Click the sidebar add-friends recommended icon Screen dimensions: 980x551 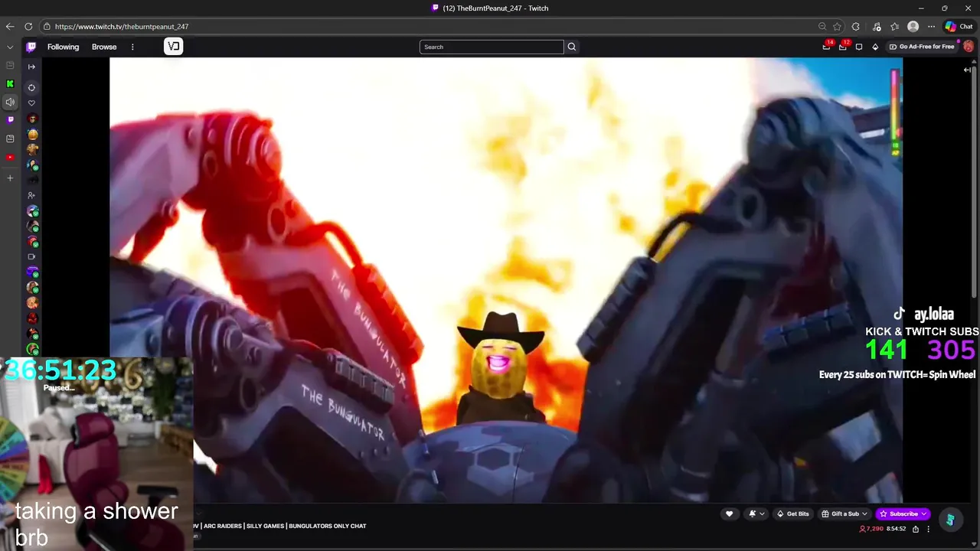[31, 195]
